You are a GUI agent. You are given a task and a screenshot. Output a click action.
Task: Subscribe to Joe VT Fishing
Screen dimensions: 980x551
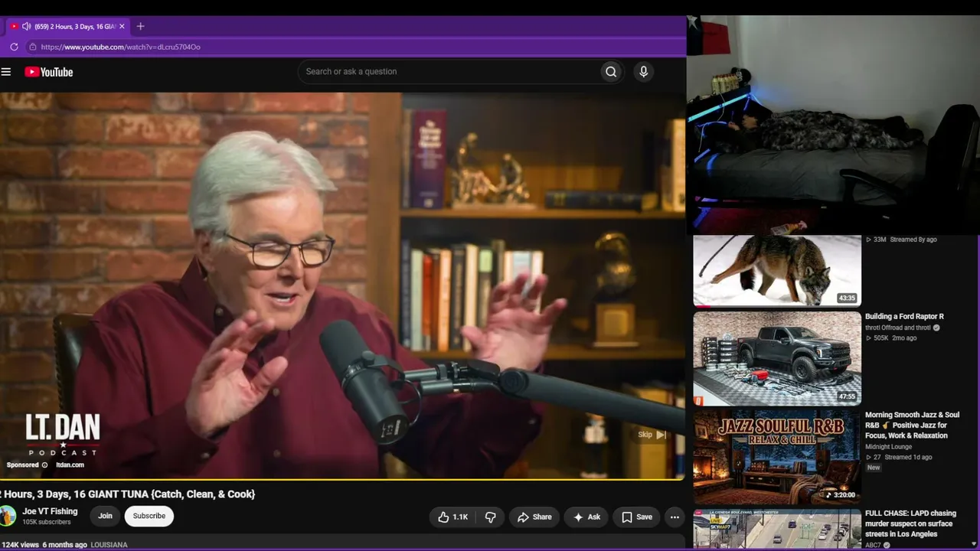coord(149,516)
